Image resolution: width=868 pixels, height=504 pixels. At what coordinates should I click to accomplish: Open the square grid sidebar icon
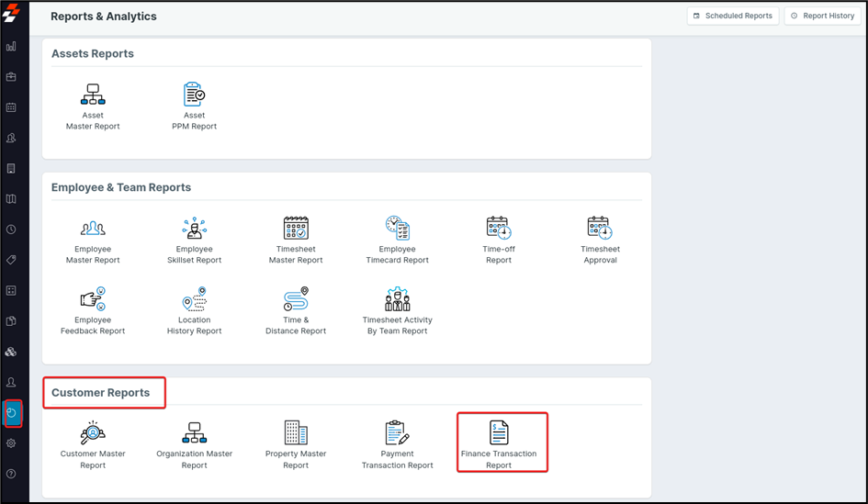point(11,290)
